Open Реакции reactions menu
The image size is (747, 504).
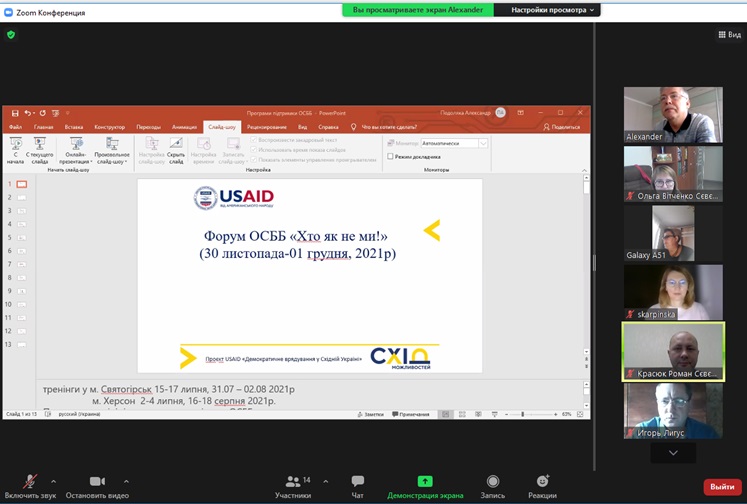tap(542, 484)
